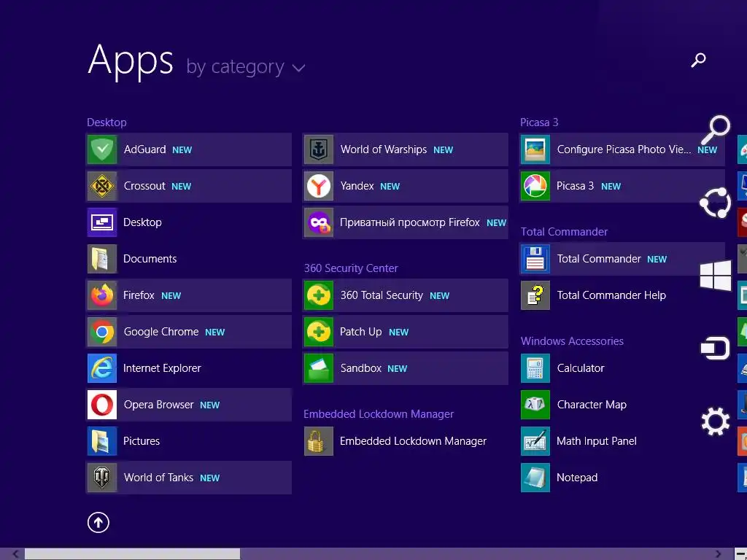747x560 pixels.
Task: Click the horizontal scrollbar thumb
Action: tap(133, 554)
